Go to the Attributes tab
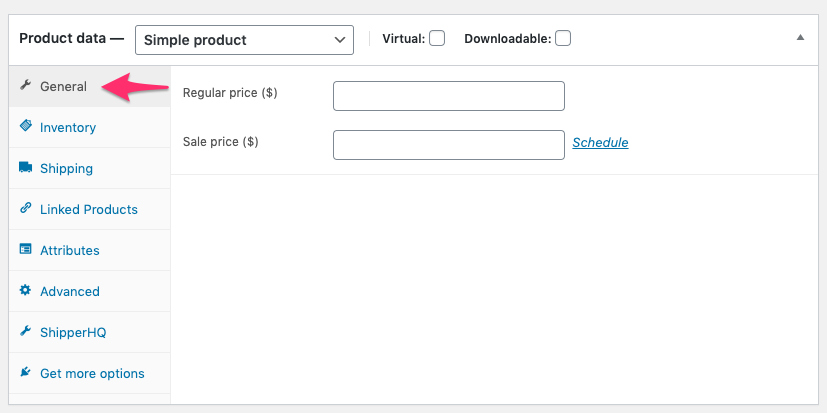The image size is (827, 413). (x=69, y=251)
